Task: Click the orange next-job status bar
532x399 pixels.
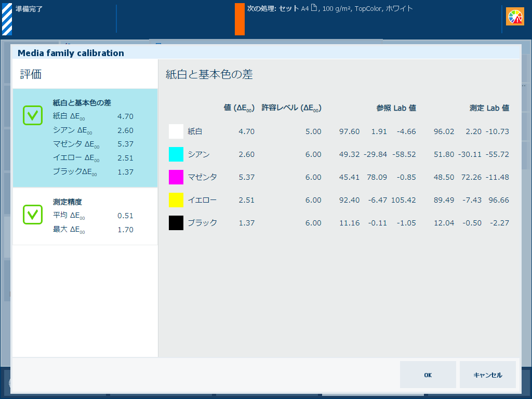Action: pos(240,19)
